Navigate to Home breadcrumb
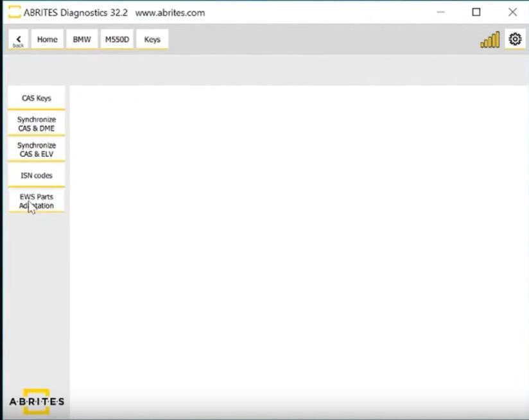Viewport: 529px width, 420px height. tap(48, 39)
